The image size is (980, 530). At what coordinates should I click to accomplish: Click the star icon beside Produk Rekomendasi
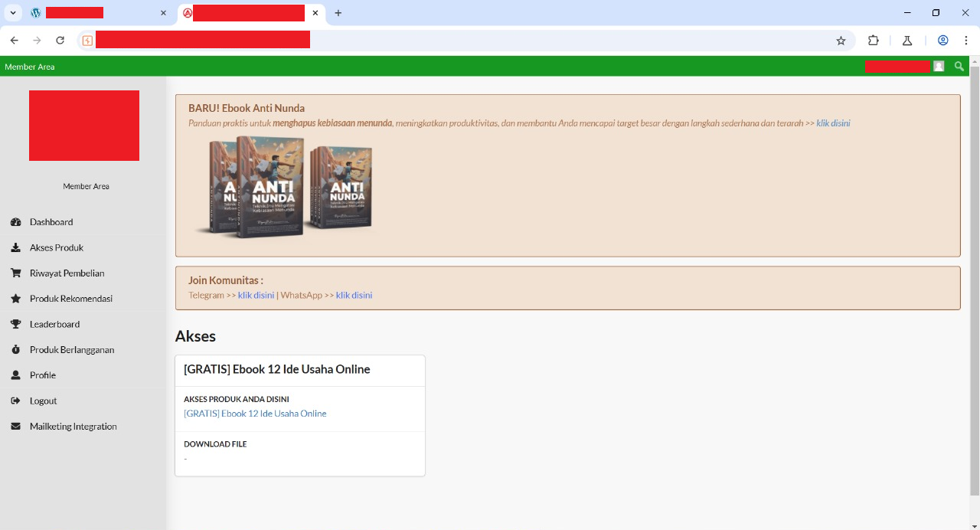point(15,299)
